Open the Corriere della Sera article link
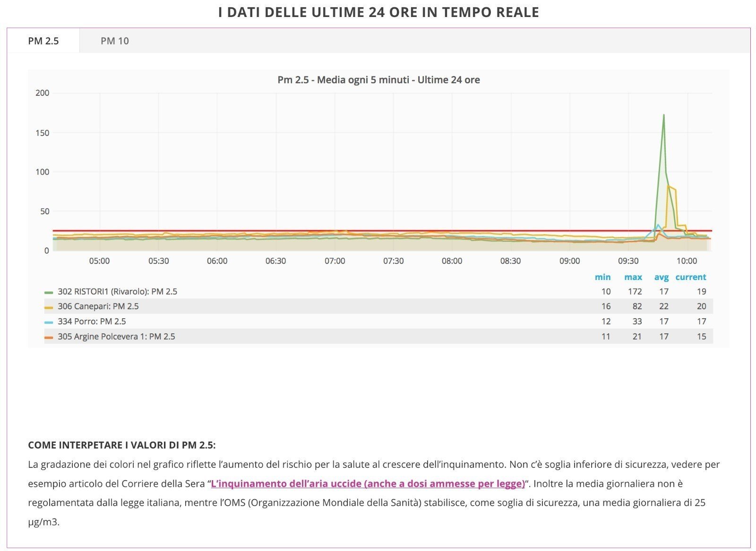This screenshot has width=756, height=551. coord(368,483)
